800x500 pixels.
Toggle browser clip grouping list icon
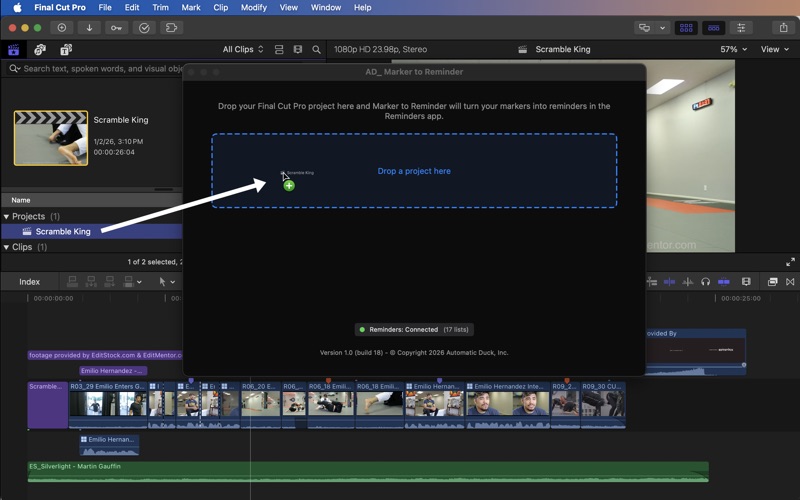click(279, 49)
